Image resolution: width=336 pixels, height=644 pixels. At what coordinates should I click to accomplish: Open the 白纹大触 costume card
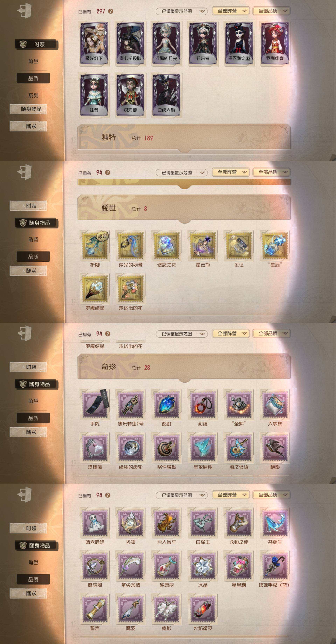coord(166,95)
